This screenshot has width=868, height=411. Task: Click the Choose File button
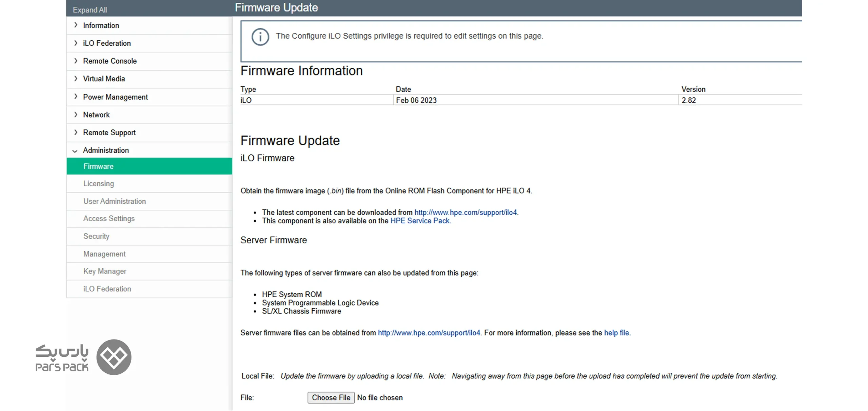(331, 397)
